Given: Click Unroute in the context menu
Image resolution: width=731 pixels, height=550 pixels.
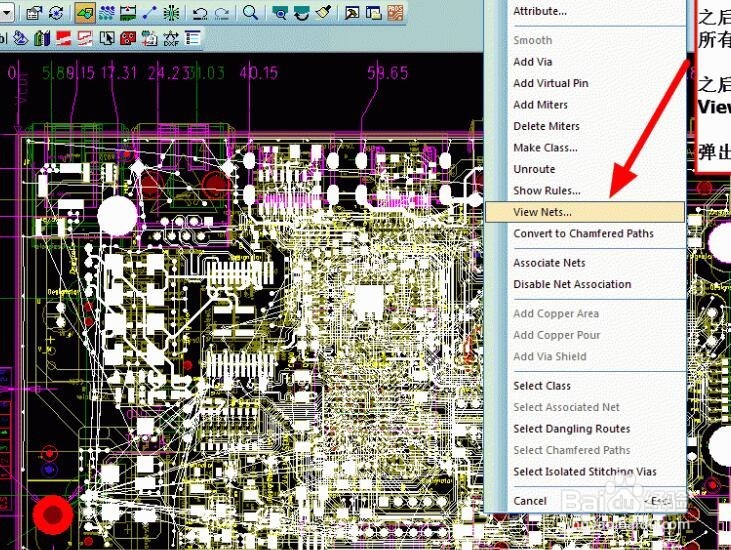Looking at the screenshot, I should click(534, 169).
